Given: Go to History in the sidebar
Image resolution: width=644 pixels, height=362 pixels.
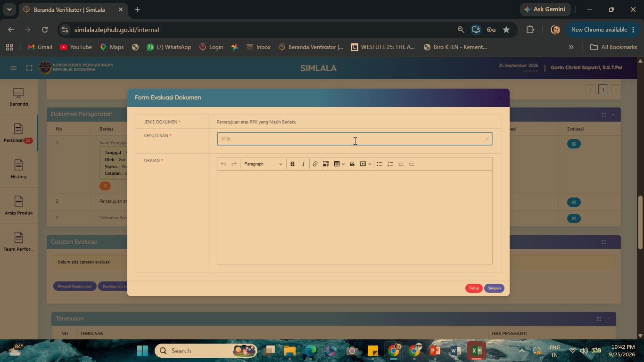Looking at the screenshot, I should point(18,170).
